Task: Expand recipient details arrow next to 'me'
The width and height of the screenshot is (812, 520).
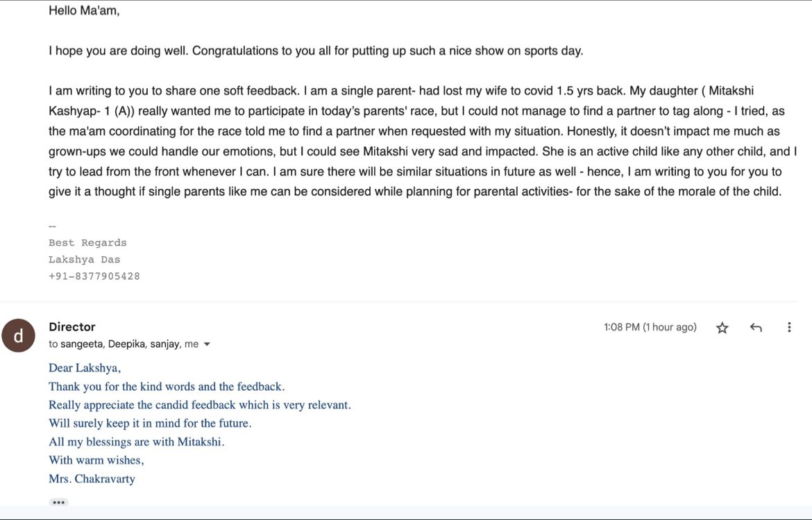Action: point(207,344)
